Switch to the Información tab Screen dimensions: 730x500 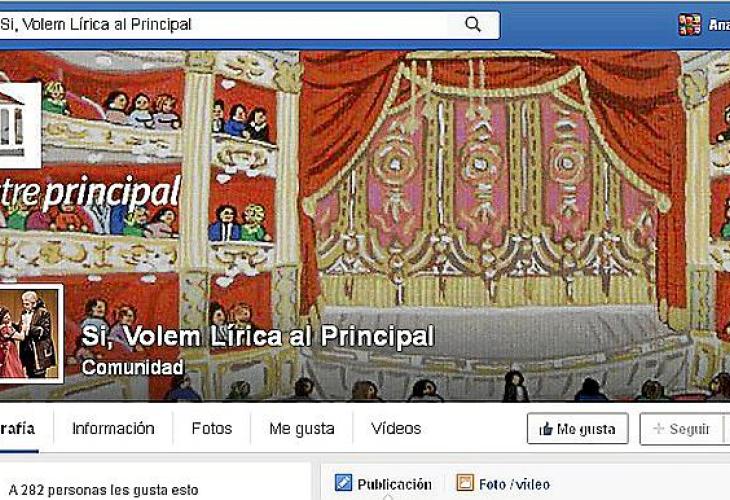point(113,428)
